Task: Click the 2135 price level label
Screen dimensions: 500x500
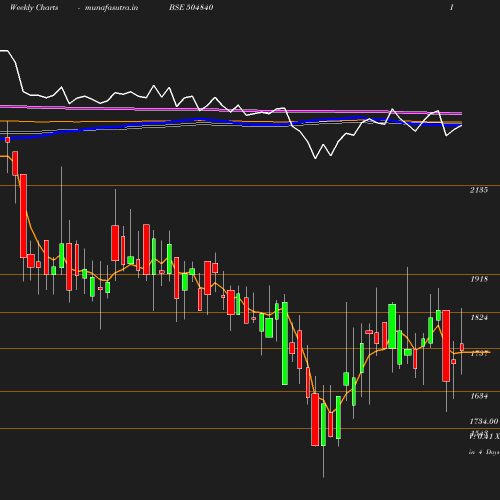Action: [479, 190]
